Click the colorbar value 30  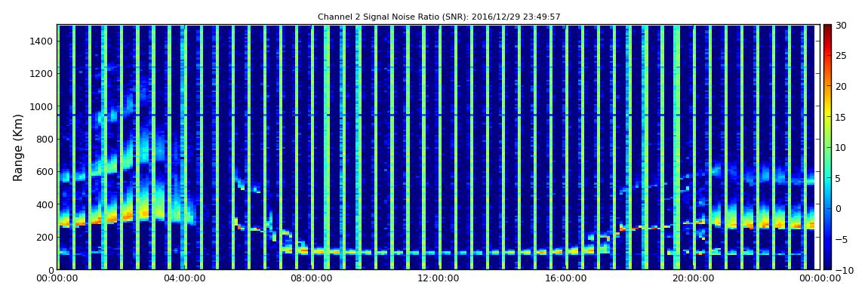pyautogui.click(x=841, y=26)
